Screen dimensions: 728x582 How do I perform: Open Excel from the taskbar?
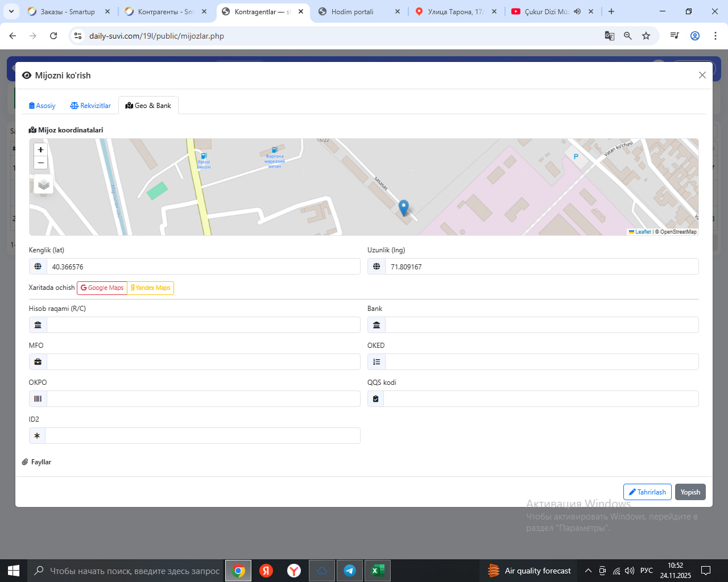pos(377,571)
